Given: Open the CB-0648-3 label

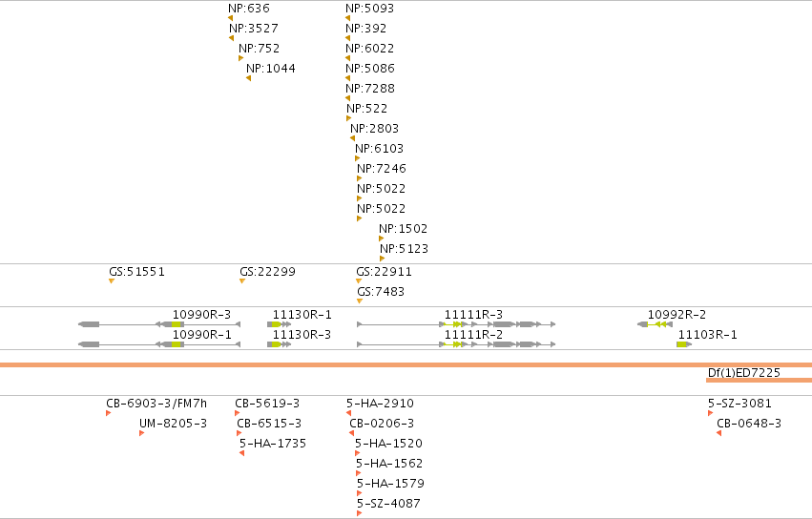Looking at the screenshot, I should click(x=749, y=424).
